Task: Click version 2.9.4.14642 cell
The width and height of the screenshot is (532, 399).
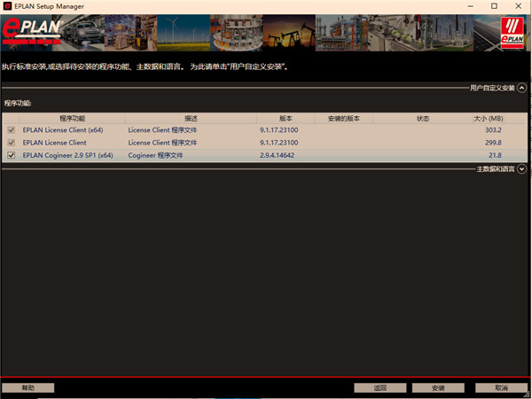Action: [x=278, y=155]
